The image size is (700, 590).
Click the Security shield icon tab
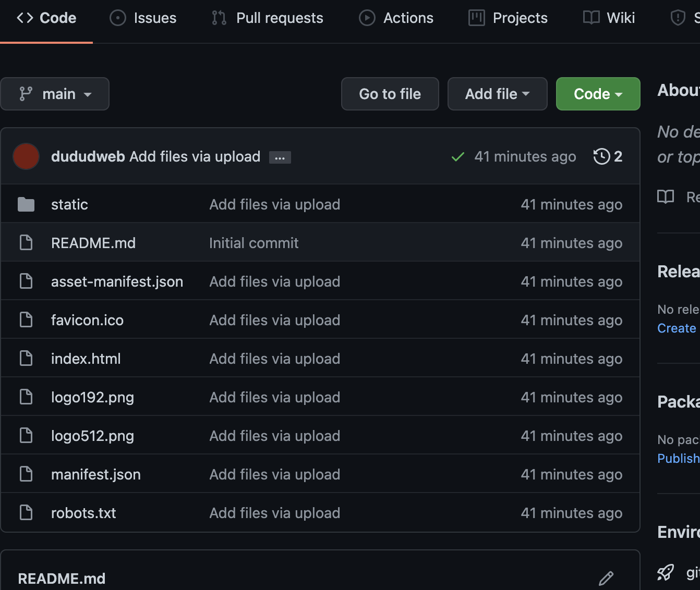(678, 18)
